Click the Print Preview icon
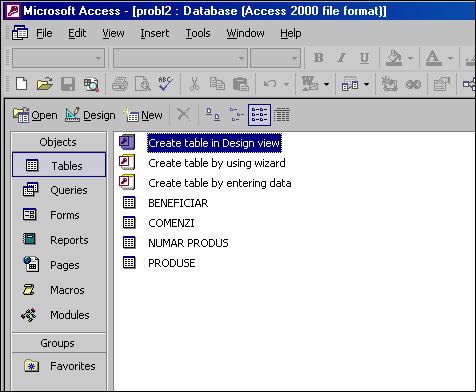 coord(143,84)
